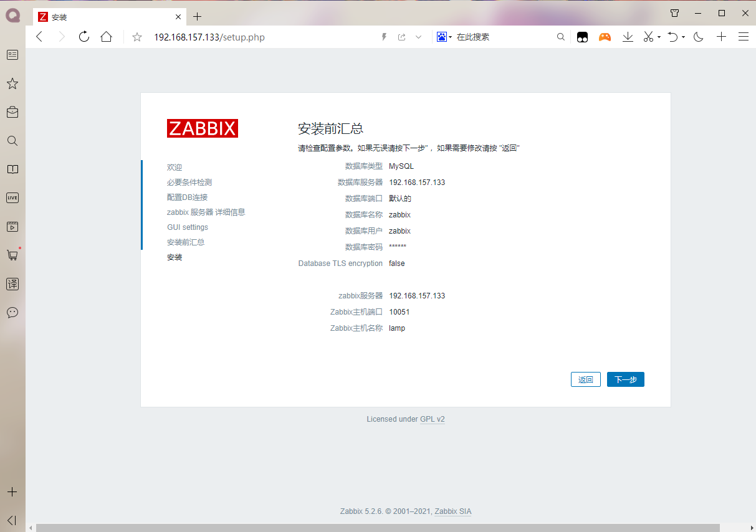The image size is (756, 532).
Task: Bookmark this page with the star
Action: (x=137, y=37)
